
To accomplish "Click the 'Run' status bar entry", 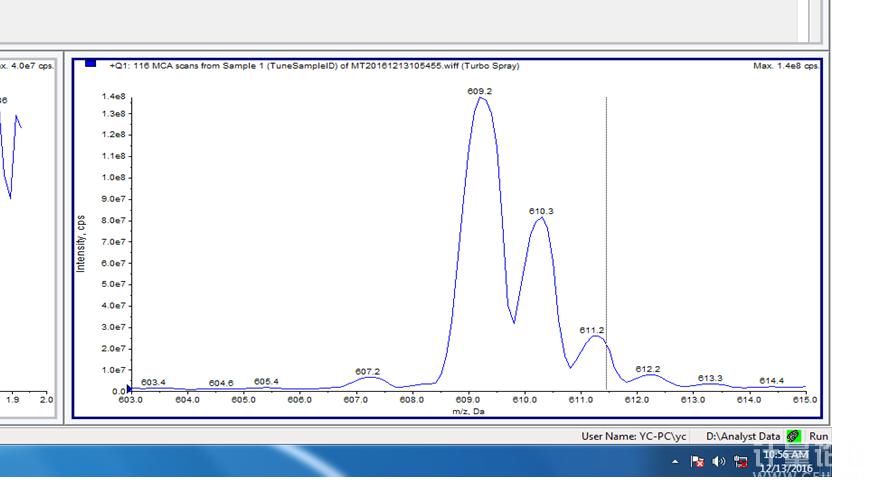I will pos(818,436).
